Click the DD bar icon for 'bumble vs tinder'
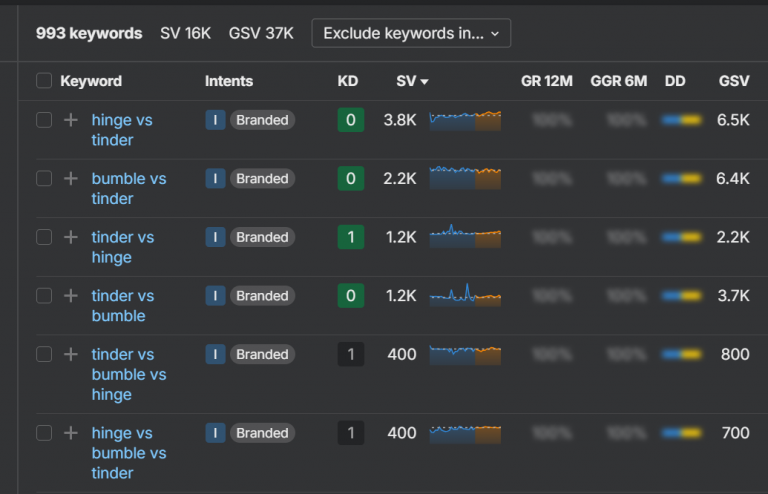This screenshot has height=494, width=768. coord(680,179)
